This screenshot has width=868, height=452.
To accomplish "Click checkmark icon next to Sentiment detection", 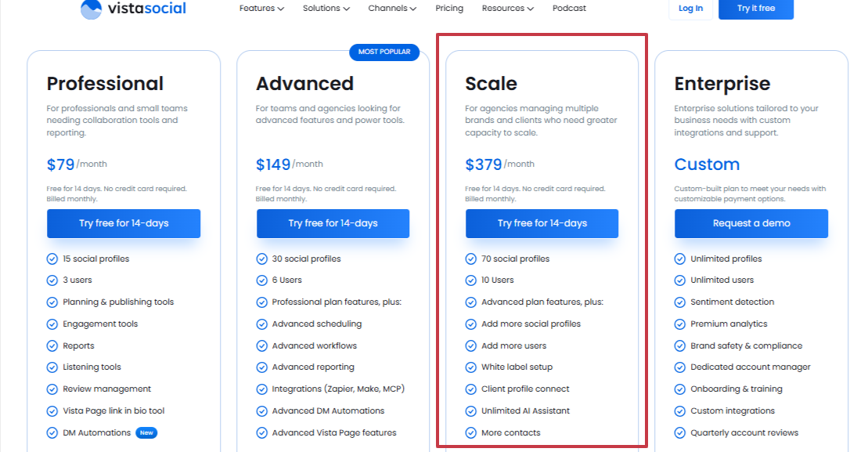I will point(679,302).
